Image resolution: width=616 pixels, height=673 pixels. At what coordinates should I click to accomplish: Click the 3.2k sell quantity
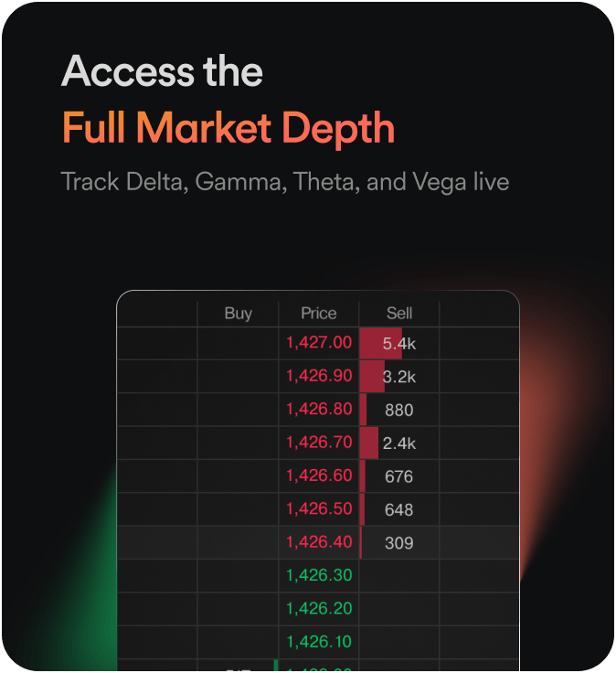pos(398,377)
